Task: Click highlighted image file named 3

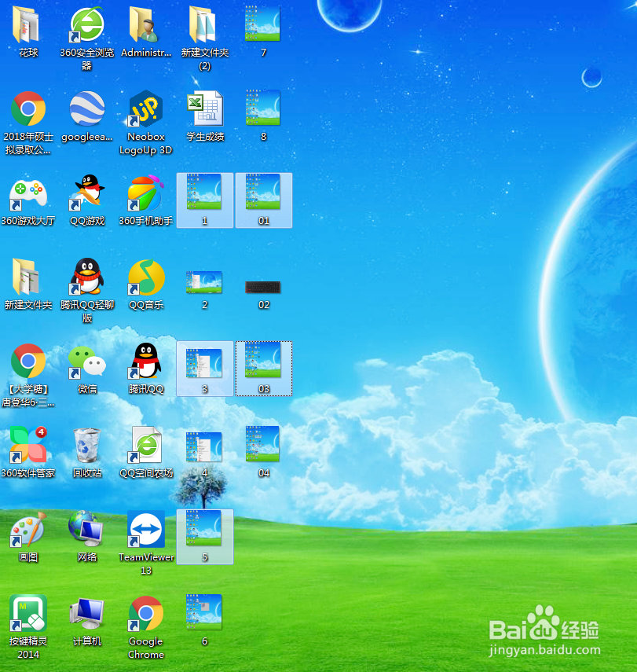Action: point(205,369)
